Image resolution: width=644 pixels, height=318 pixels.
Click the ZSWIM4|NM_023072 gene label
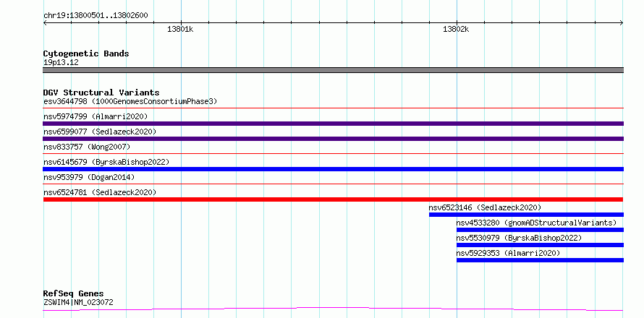[78, 303]
